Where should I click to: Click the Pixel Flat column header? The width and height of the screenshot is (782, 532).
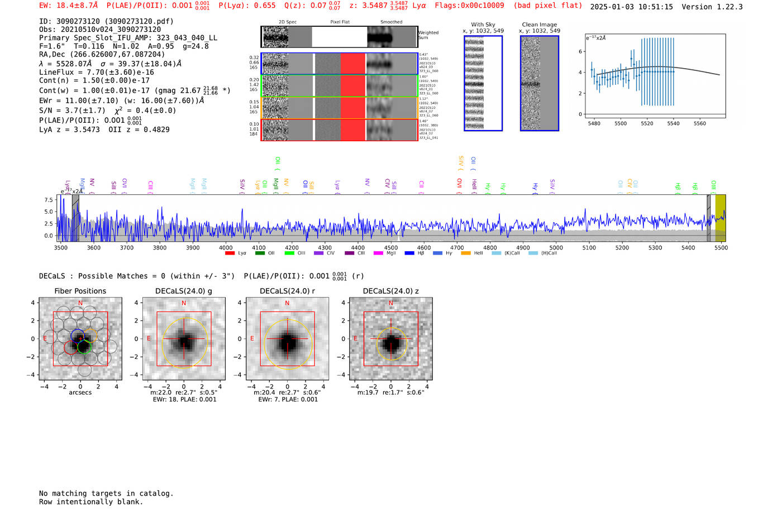(340, 22)
